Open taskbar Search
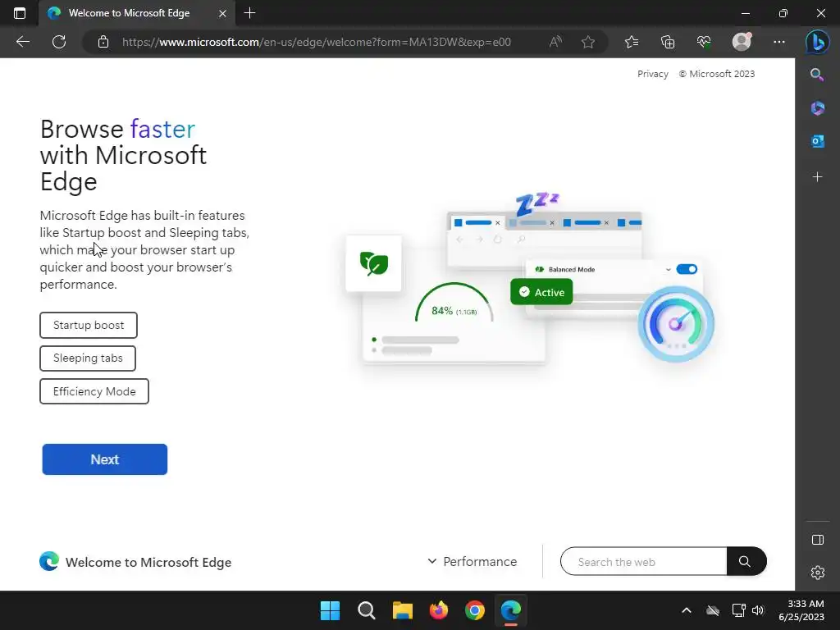Viewport: 840px width, 630px height. click(367, 610)
